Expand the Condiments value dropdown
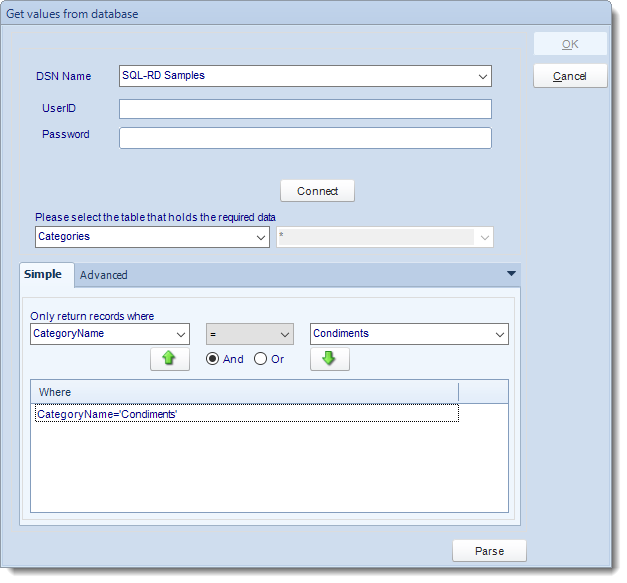The image size is (627, 583). 500,334
